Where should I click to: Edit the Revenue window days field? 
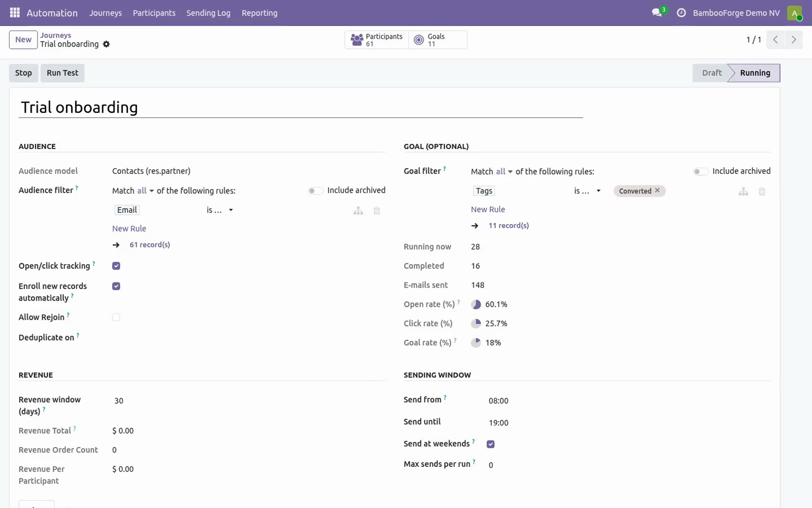pos(249,401)
